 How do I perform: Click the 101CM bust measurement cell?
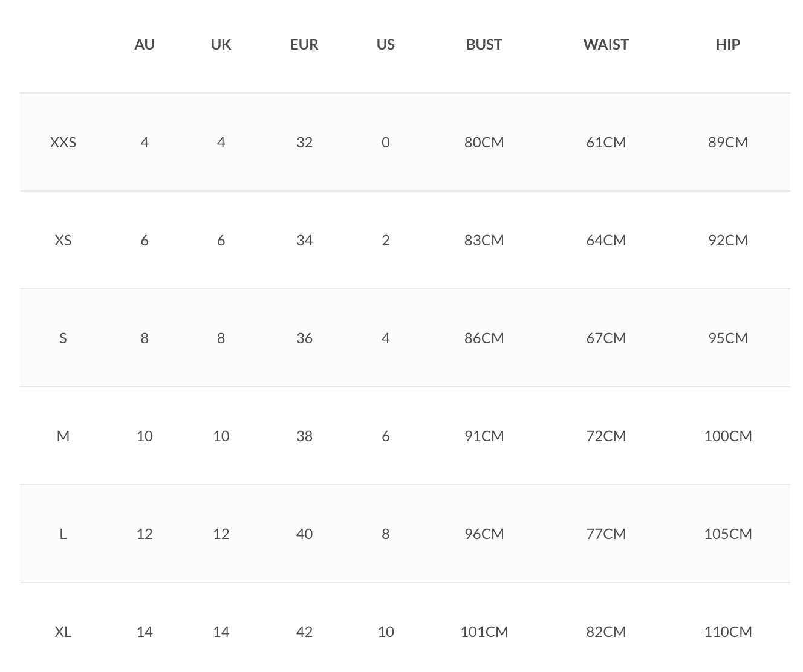click(x=484, y=632)
